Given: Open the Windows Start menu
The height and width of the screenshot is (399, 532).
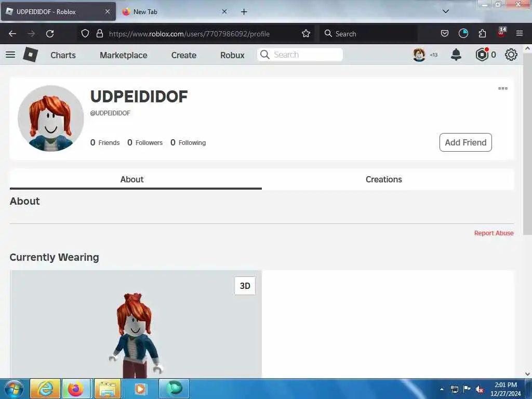Looking at the screenshot, I should 14,389.
